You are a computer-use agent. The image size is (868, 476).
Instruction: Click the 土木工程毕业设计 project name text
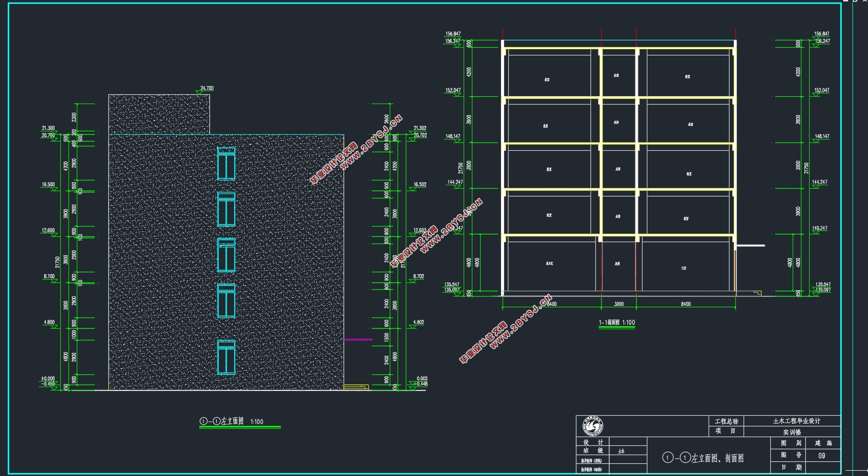click(x=797, y=421)
